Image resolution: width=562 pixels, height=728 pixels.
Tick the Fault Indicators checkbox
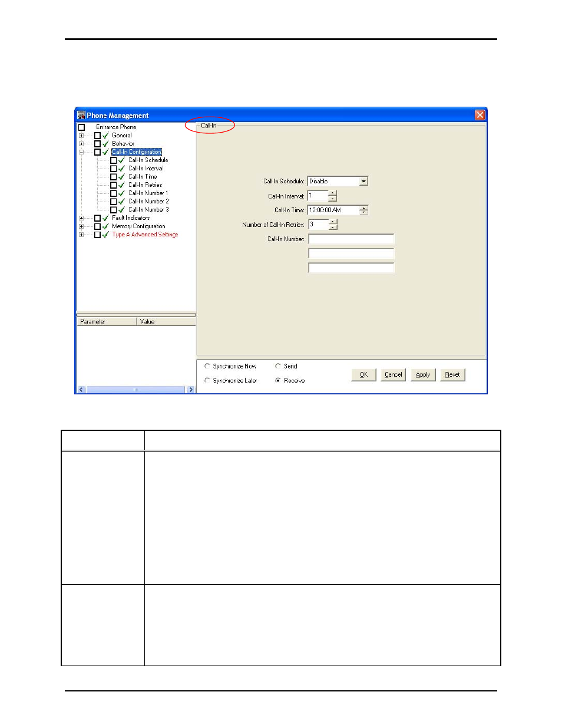click(x=98, y=218)
